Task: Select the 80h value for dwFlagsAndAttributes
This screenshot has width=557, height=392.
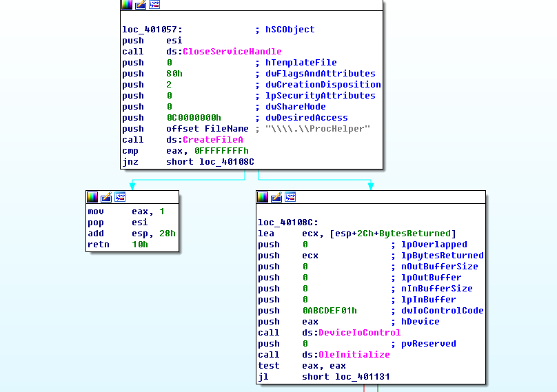Action: click(174, 74)
